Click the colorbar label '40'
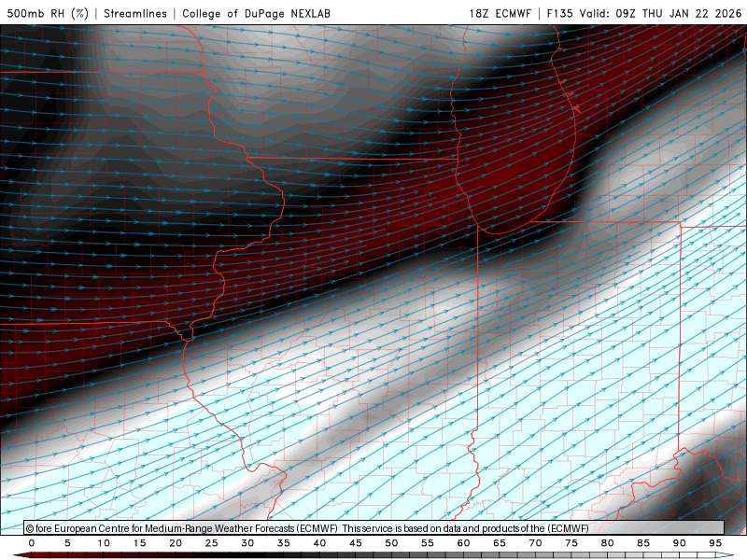Screen dimensions: 747x560 coord(319,543)
